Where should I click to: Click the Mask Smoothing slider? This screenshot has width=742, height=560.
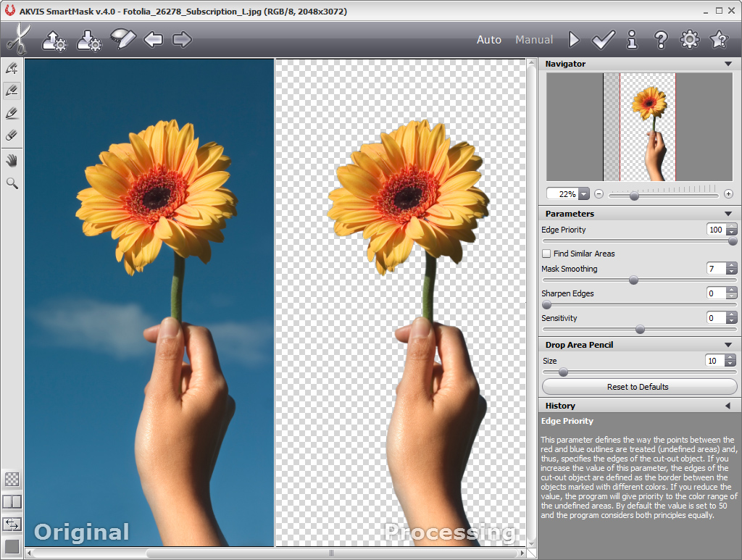point(633,280)
